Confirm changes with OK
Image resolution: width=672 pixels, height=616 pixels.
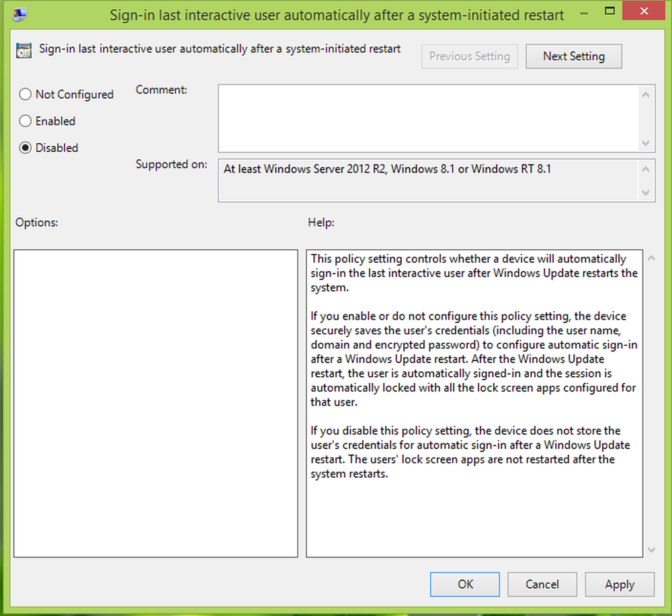click(464, 584)
